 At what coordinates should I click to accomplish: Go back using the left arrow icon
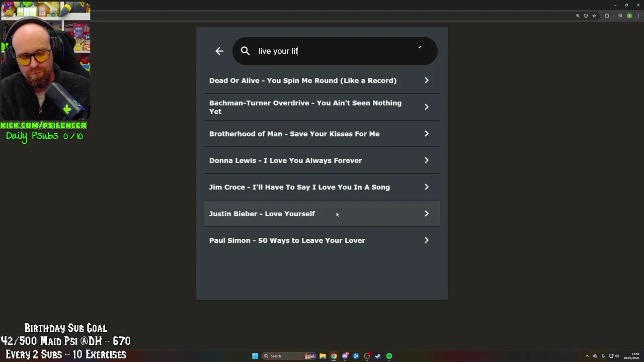pyautogui.click(x=219, y=51)
